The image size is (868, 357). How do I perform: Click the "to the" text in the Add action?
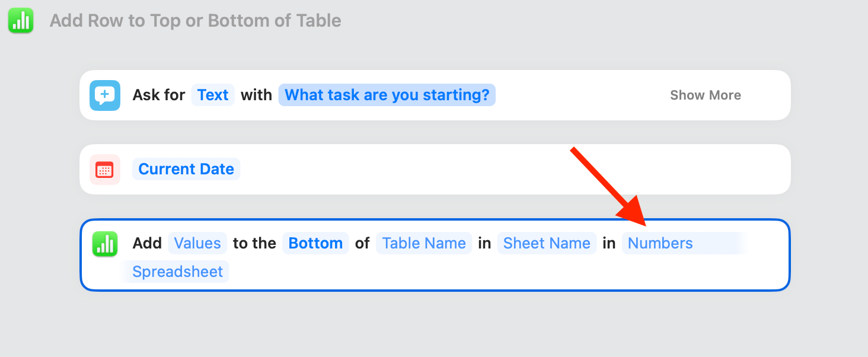coord(254,243)
